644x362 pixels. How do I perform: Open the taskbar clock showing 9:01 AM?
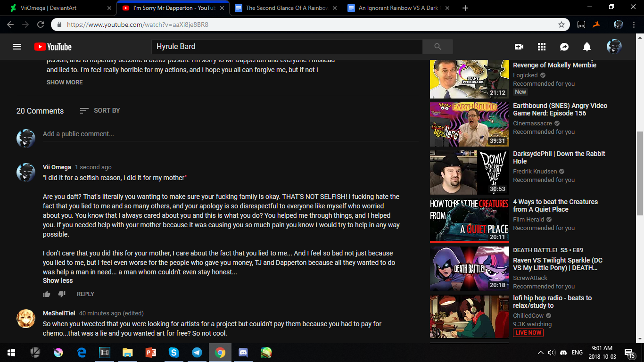tap(601, 353)
